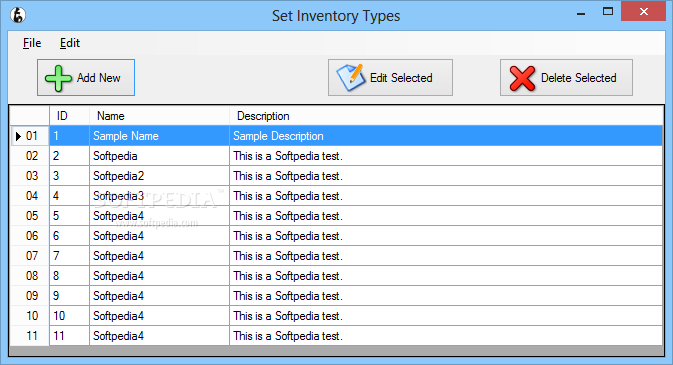Select row header 04

pyautogui.click(x=30, y=196)
